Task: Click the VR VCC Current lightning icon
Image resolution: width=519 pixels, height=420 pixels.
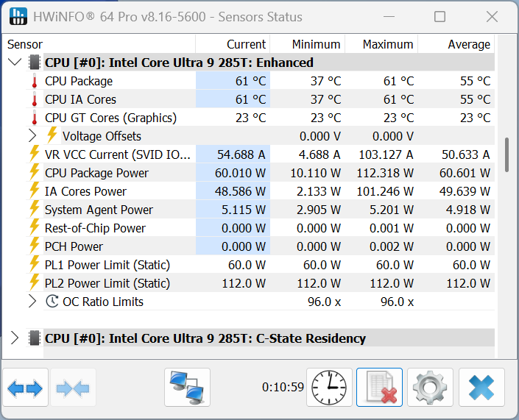Action: pyautogui.click(x=35, y=154)
